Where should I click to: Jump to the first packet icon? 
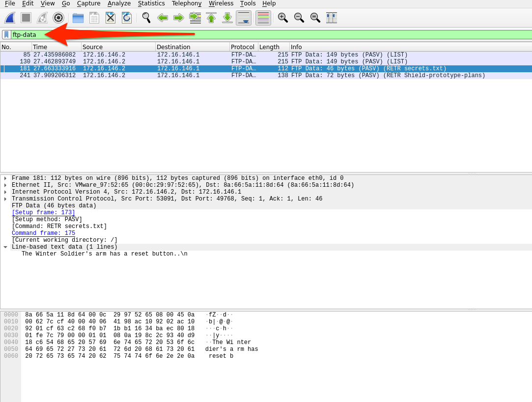(x=211, y=18)
